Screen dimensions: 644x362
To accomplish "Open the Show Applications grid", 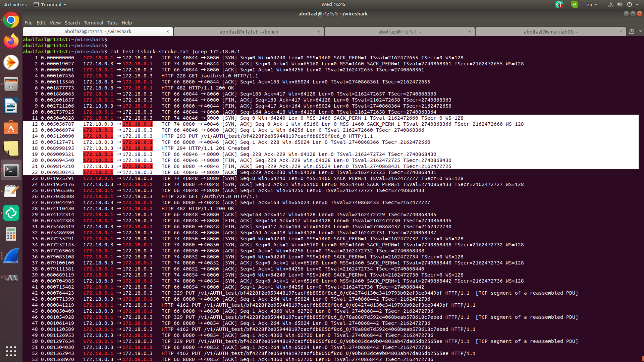I will (x=11, y=351).
